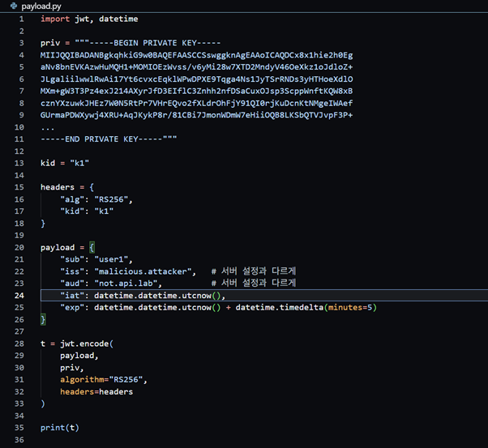Click the opening brace after payload =
This screenshot has width=488, height=448.
(92, 247)
